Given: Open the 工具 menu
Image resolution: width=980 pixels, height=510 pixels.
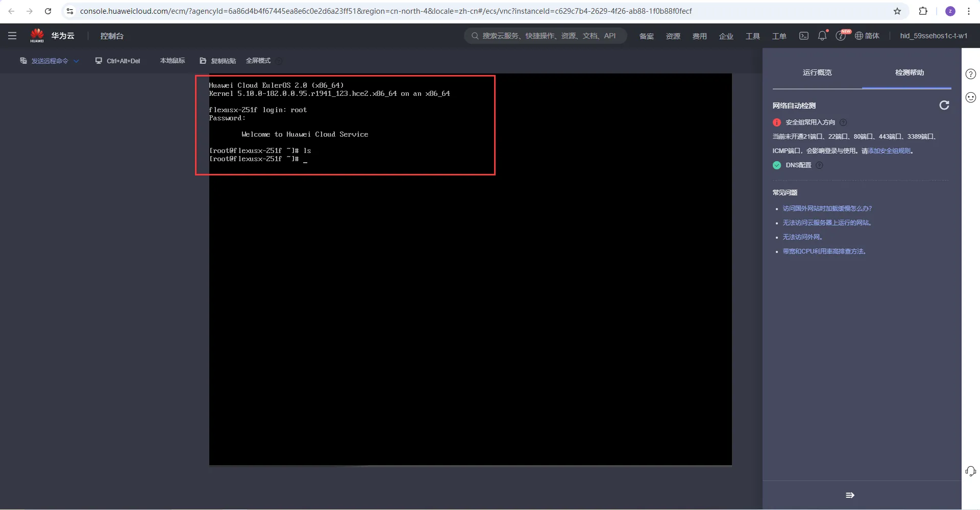Looking at the screenshot, I should (x=752, y=36).
